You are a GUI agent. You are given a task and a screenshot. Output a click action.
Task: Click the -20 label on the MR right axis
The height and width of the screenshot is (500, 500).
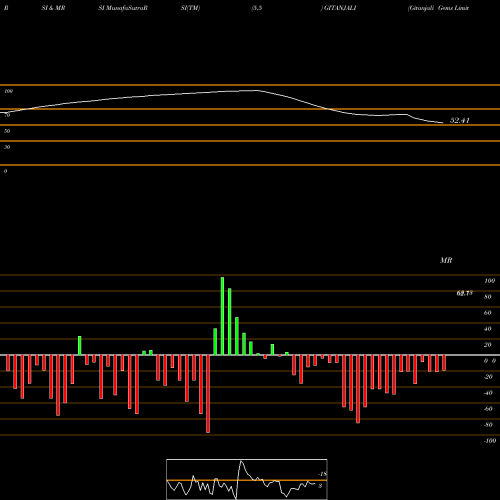488,377
